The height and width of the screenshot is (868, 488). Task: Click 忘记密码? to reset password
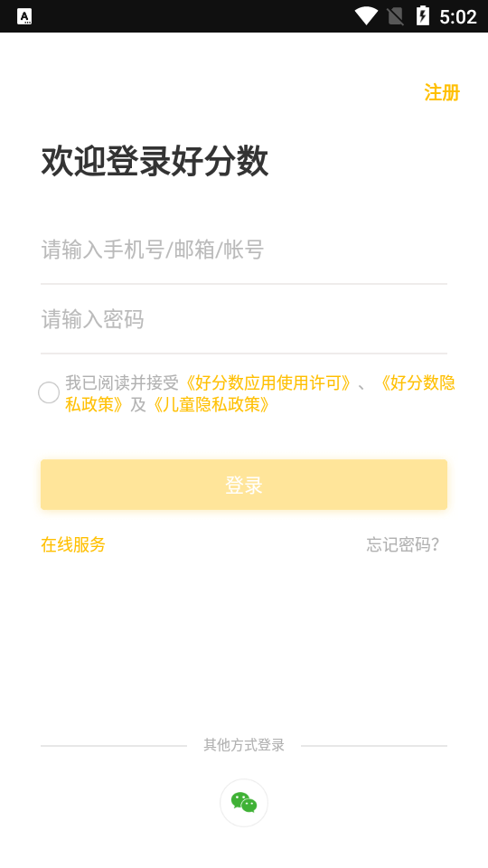pos(403,544)
